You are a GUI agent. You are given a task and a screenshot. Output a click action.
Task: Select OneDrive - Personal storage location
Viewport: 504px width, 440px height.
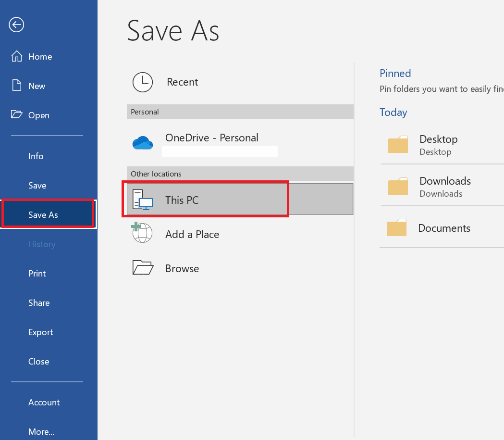coord(212,138)
